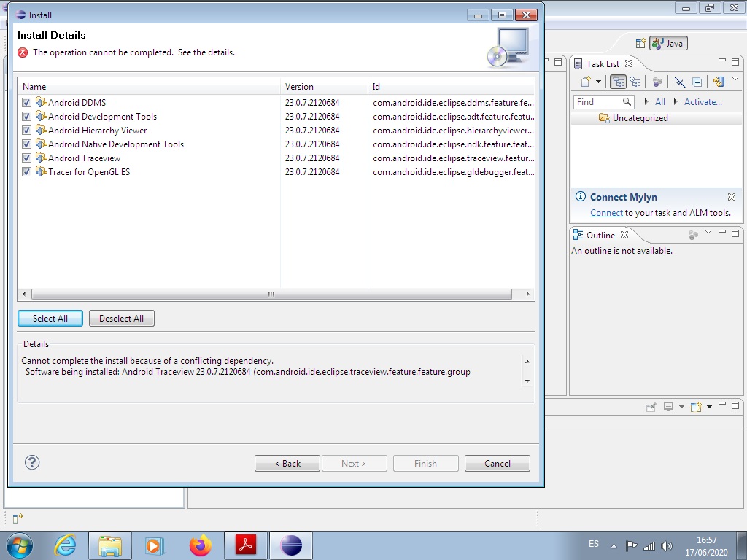Viewport: 747px width, 560px height.
Task: Uncheck Android Development Tools checkbox
Action: coord(26,116)
